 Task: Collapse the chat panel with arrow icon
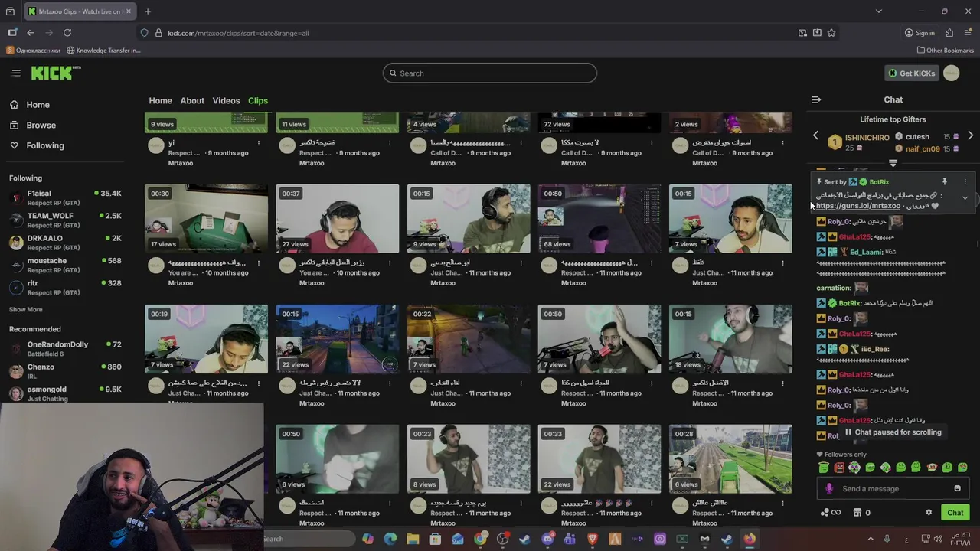816,99
